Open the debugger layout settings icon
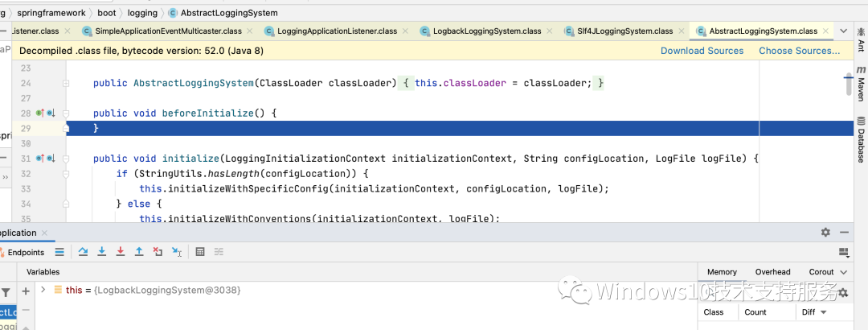This screenshot has height=330, width=868. 844,253
